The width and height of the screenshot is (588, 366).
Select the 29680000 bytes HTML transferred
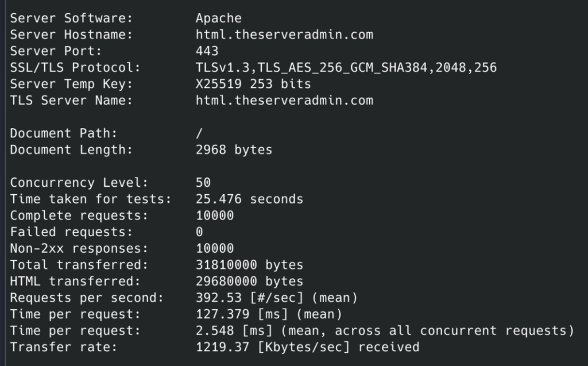pos(249,282)
